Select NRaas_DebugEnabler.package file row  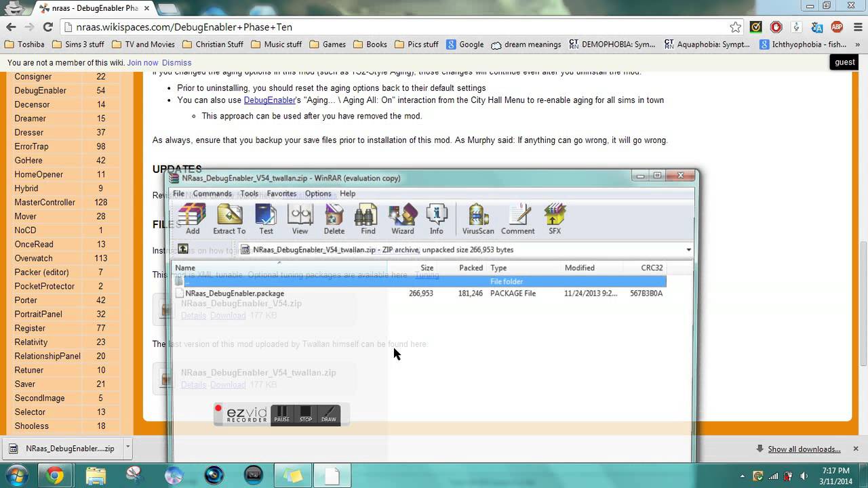pyautogui.click(x=419, y=293)
